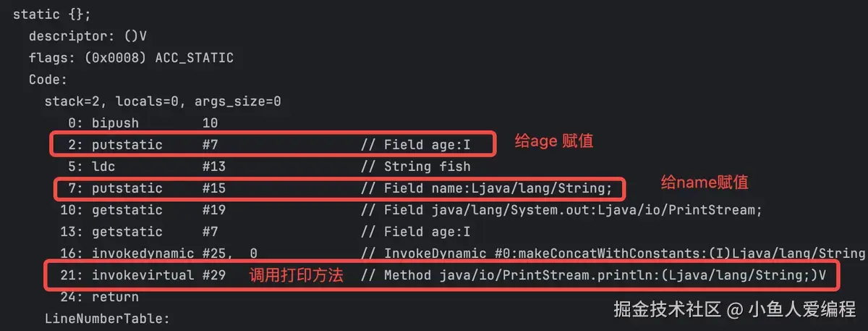Click the '// String fish' comment
This screenshot has height=331, width=868.
pos(416,167)
